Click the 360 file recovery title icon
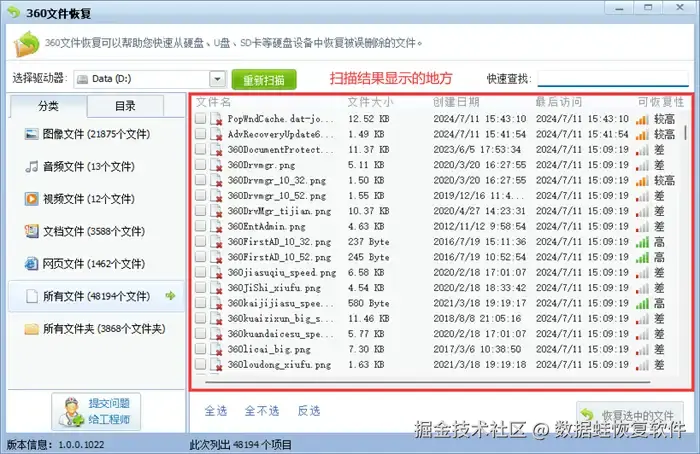The width and height of the screenshot is (700, 454). click(x=14, y=12)
